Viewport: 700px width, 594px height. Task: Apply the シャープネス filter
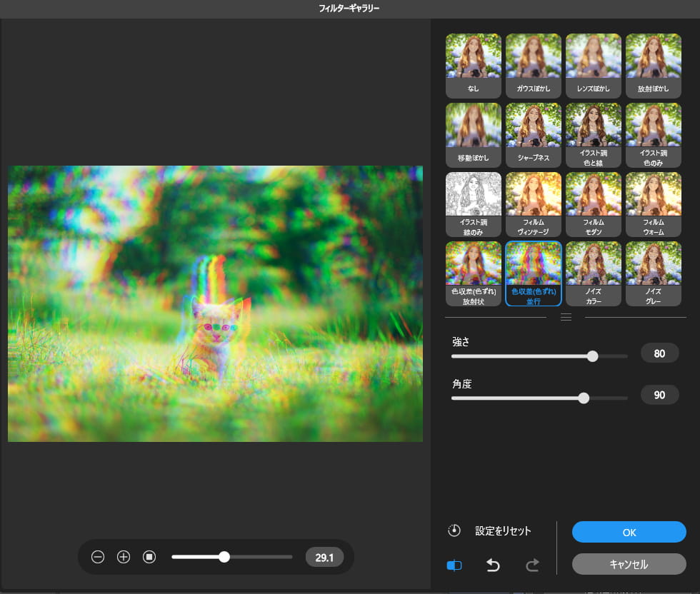[533, 135]
